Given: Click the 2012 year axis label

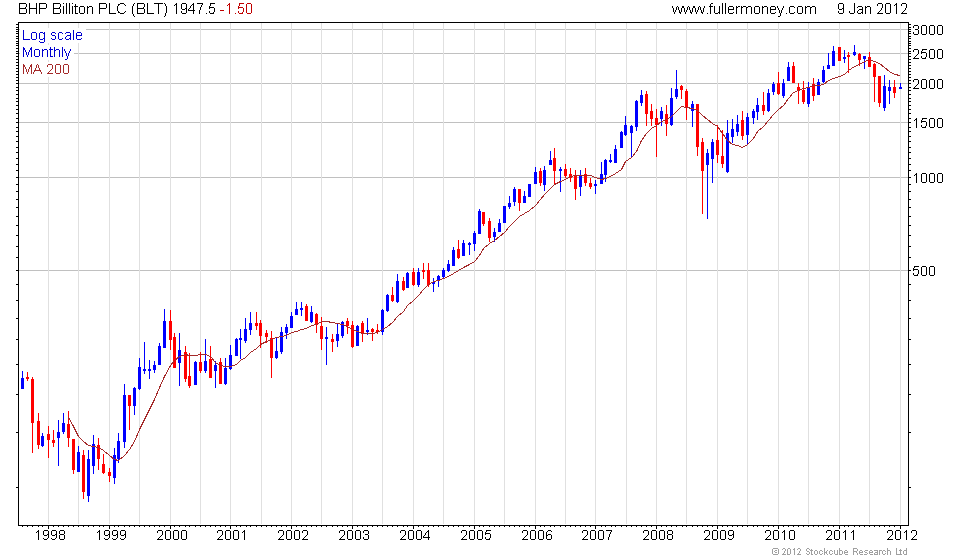Looking at the screenshot, I should tap(901, 536).
